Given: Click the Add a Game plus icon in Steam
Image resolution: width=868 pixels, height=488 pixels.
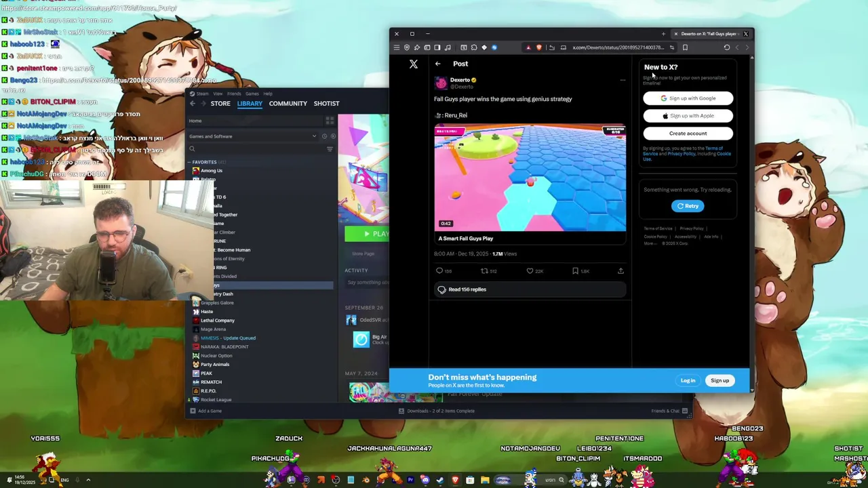Looking at the screenshot, I should [193, 411].
